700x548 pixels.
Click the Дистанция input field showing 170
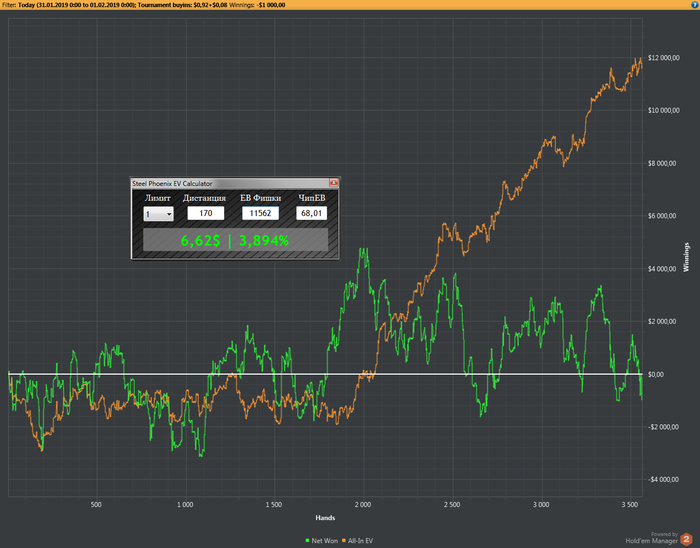click(205, 213)
